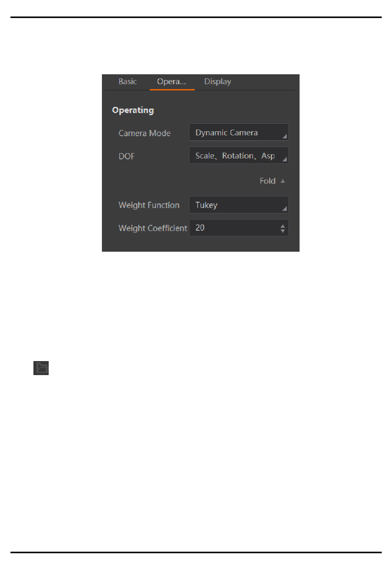Open the Tukey weight function dropdown
Viewport: 392px width, 581px height.
point(239,205)
